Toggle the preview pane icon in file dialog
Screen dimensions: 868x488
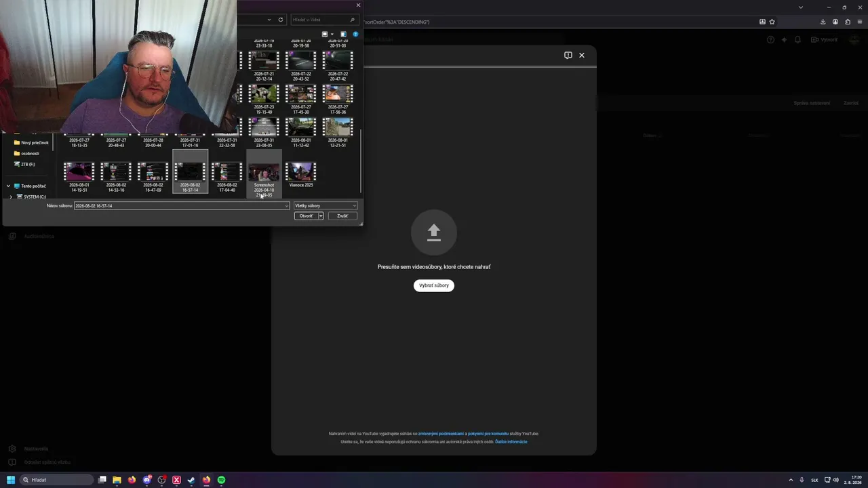click(x=343, y=34)
